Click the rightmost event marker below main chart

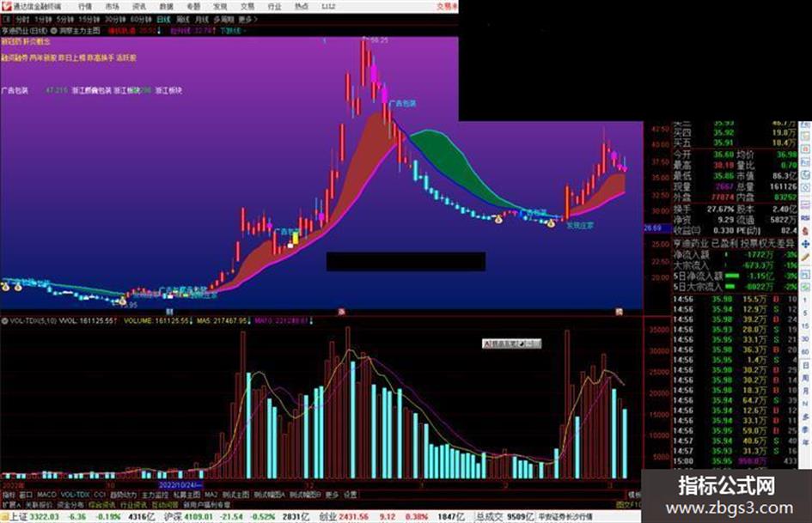pos(619,312)
